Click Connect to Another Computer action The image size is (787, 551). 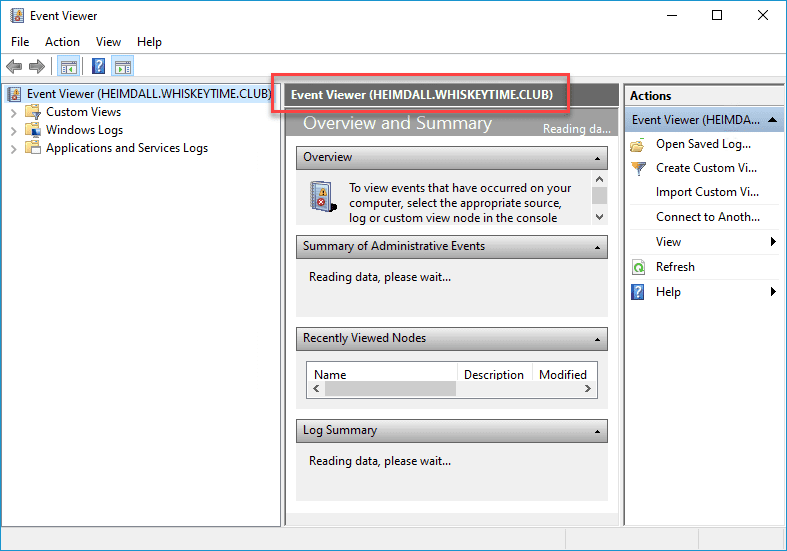coord(708,217)
